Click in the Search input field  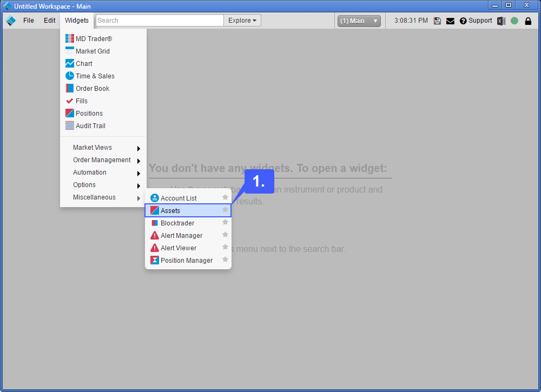[160, 21]
